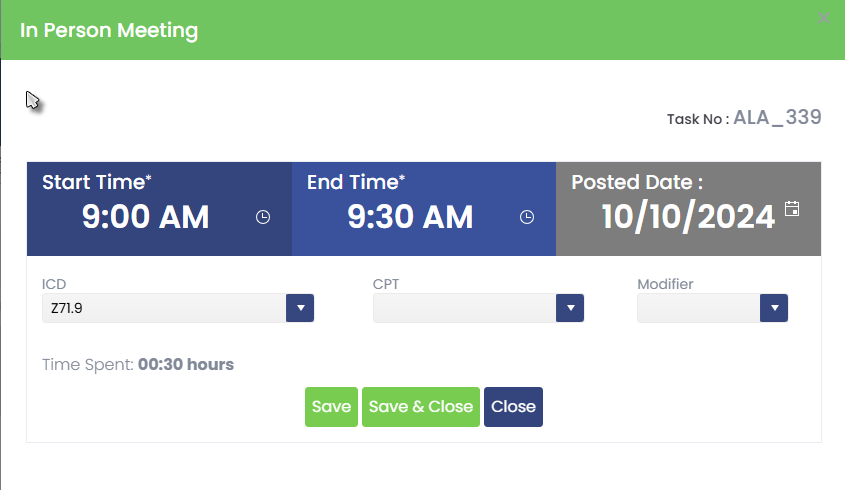This screenshot has height=490, width=845.
Task: Open the Modifier dropdown arrow
Action: pyautogui.click(x=774, y=308)
